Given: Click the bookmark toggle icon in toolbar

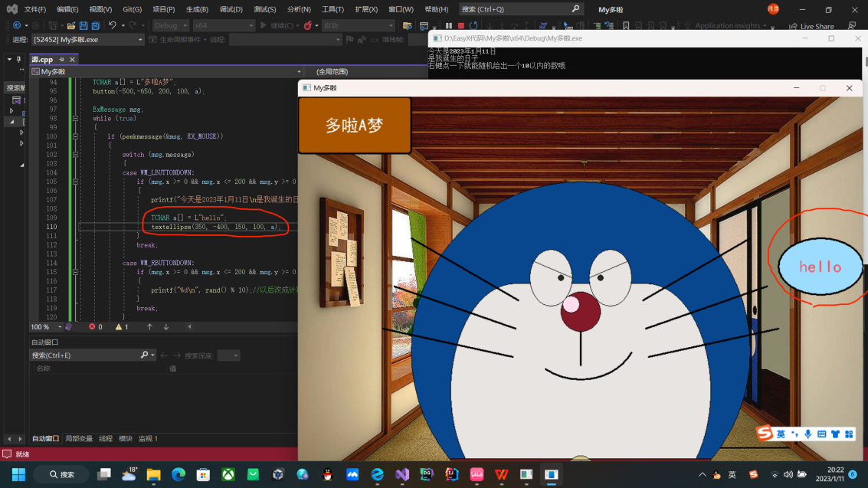Looking at the screenshot, I should pos(626,25).
